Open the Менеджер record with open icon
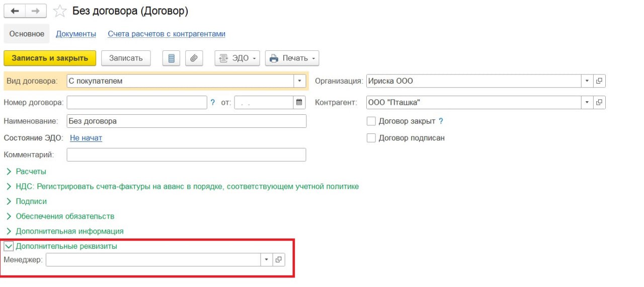This screenshot has width=644, height=287. [279, 260]
